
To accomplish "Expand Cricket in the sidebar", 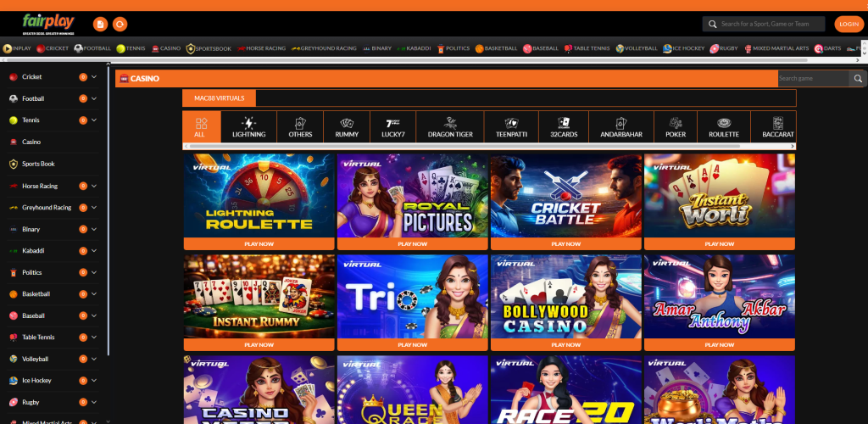I will point(94,77).
